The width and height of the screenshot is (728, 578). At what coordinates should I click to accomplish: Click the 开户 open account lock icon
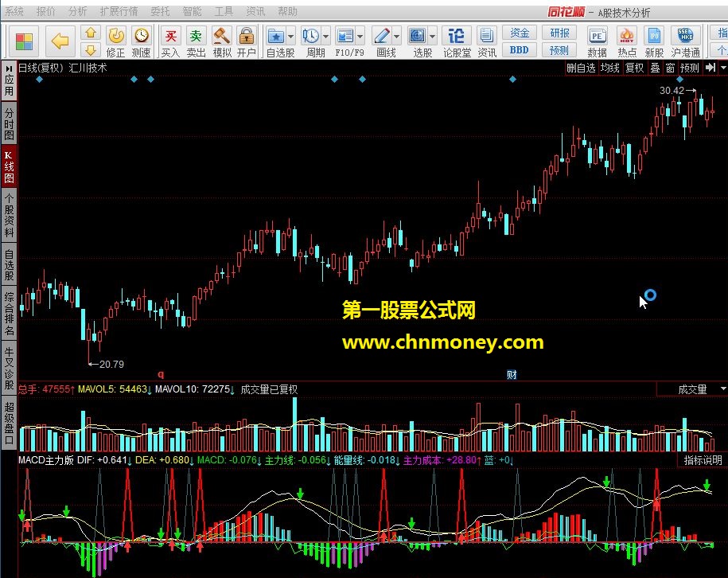click(x=247, y=42)
